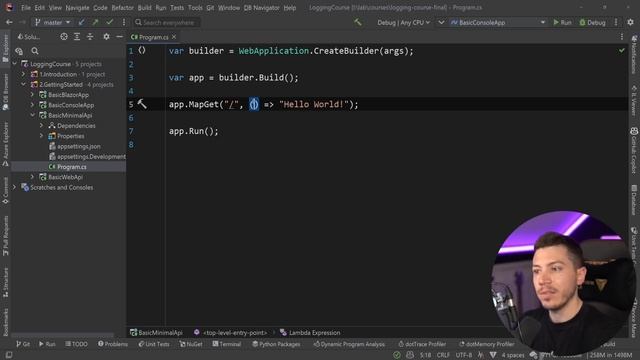The image size is (640, 360).
Task: Click the Debug button
Action: click(592, 22)
